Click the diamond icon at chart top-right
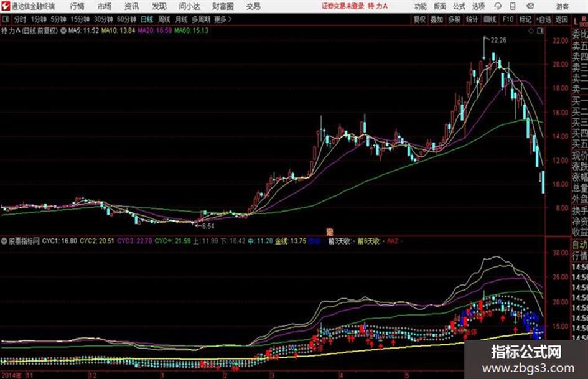 [531, 31]
